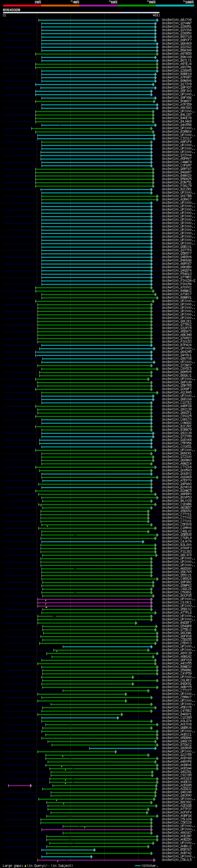Viewport: 197px width, 868px height.
Task: Click the cyan alignment bar for UniRef100_A8J709
Action: [98, 20]
